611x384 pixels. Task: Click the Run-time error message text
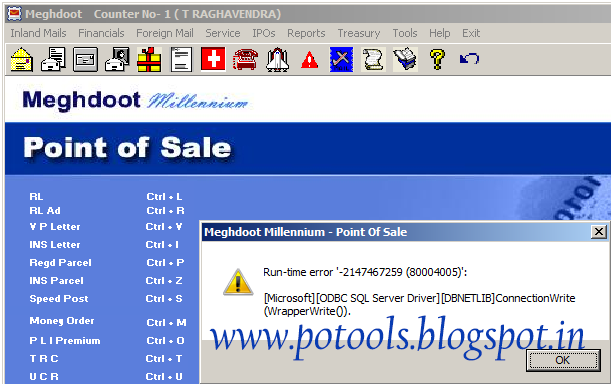365,272
